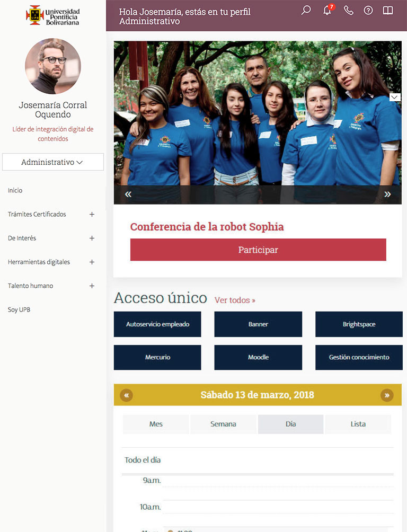407x532 pixels.
Task: Open the Brightspace access button
Action: [x=359, y=324]
